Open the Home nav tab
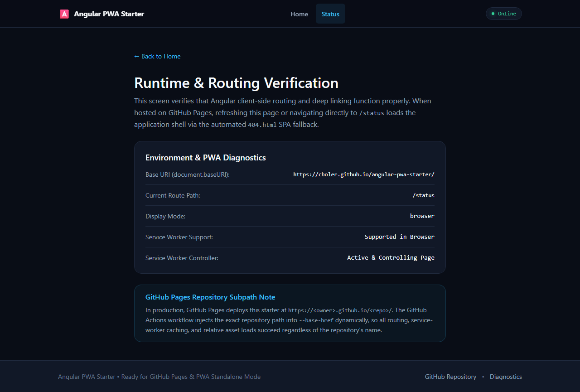The image size is (580, 392). tap(299, 14)
